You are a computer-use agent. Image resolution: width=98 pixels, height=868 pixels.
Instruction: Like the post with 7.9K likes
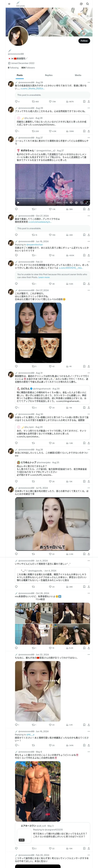(50, 101)
